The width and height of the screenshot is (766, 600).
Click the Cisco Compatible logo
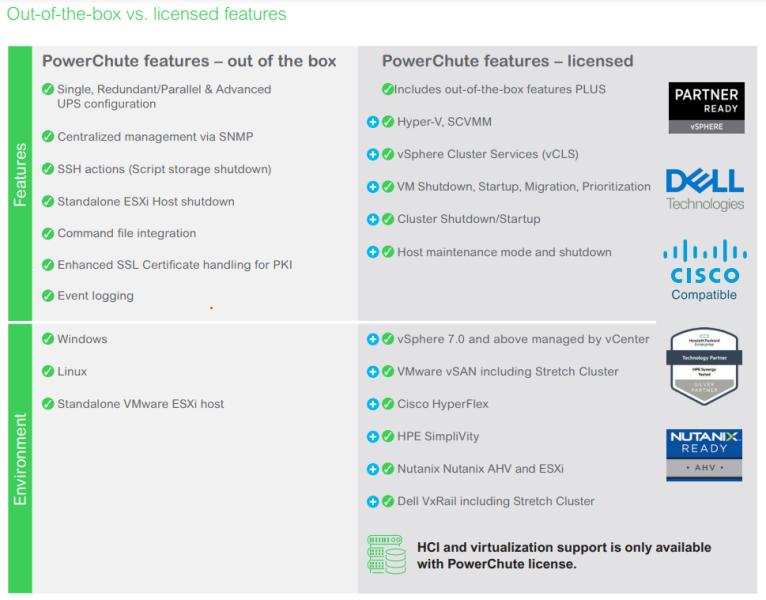point(705,269)
